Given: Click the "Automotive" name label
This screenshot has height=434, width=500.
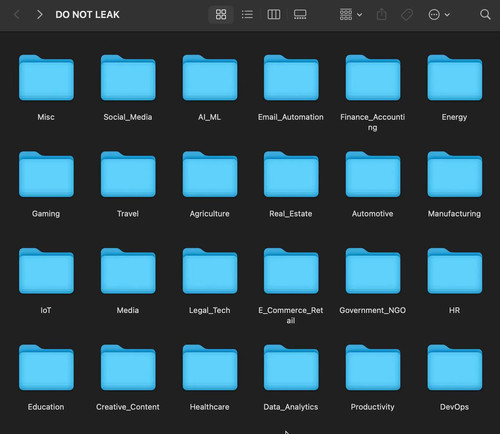Looking at the screenshot, I should 373,214.
